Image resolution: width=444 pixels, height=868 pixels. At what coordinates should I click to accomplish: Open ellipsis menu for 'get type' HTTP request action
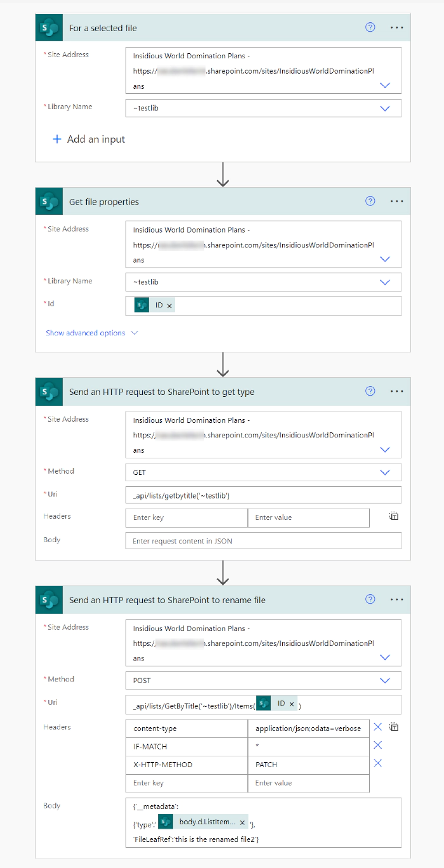(x=397, y=391)
